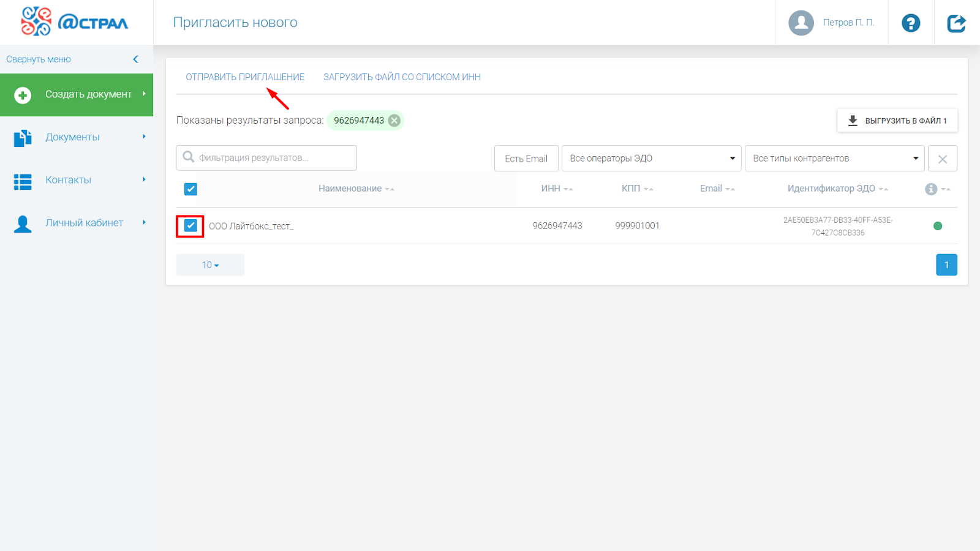
Task: Click the Контакты list icon
Action: pyautogui.click(x=23, y=181)
